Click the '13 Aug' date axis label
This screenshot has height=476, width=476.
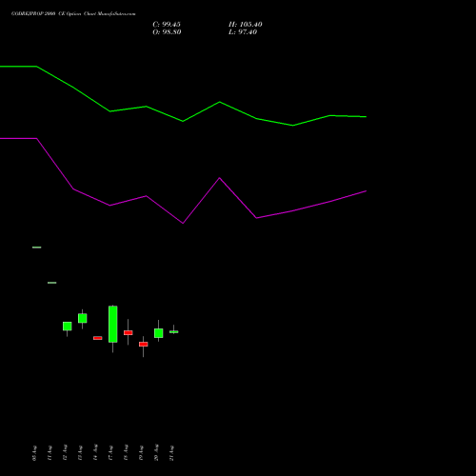point(80,453)
